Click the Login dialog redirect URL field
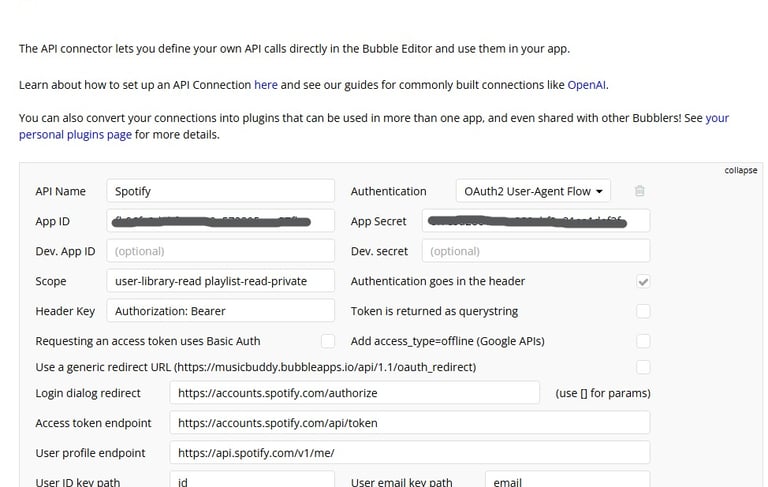The height and width of the screenshot is (487, 768). (x=355, y=393)
